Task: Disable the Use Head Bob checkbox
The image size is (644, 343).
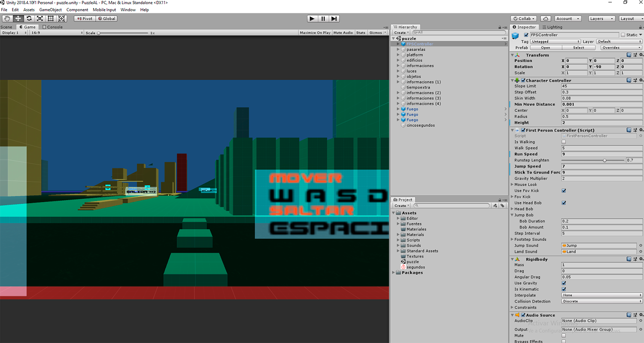Action: [564, 203]
